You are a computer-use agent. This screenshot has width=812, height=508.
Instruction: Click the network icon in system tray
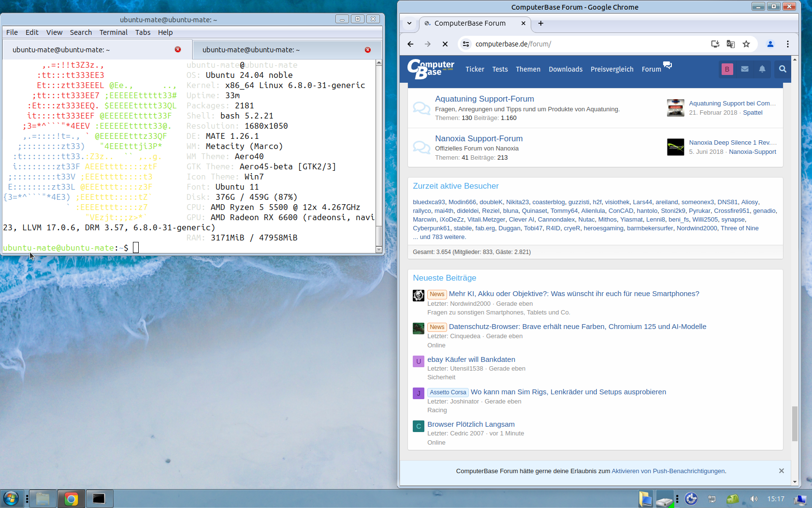pyautogui.click(x=712, y=499)
